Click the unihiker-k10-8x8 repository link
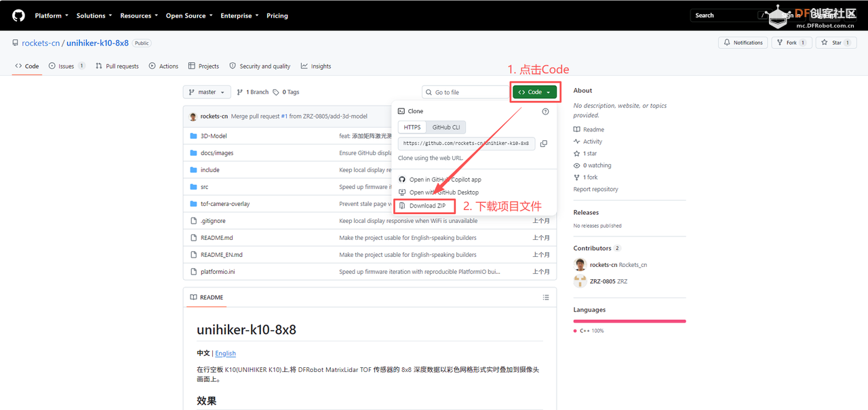 (x=98, y=43)
